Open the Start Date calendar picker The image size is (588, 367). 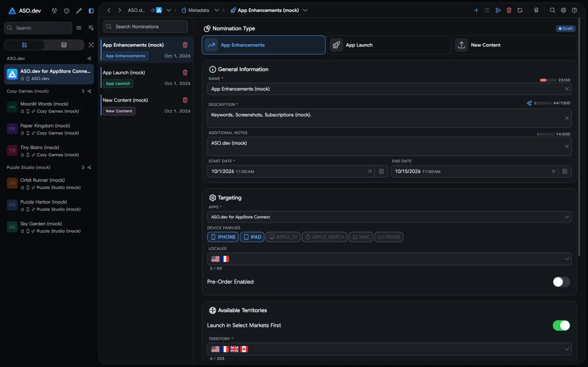(381, 171)
